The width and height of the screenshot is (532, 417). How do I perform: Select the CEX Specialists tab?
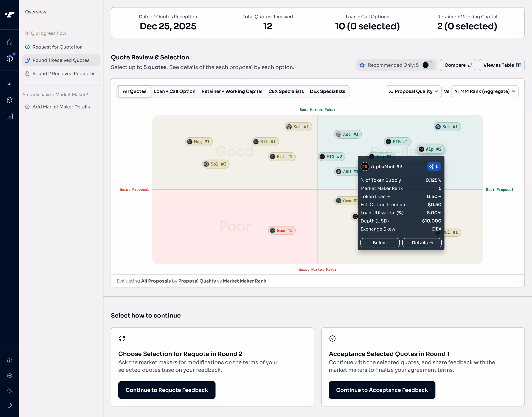click(286, 91)
